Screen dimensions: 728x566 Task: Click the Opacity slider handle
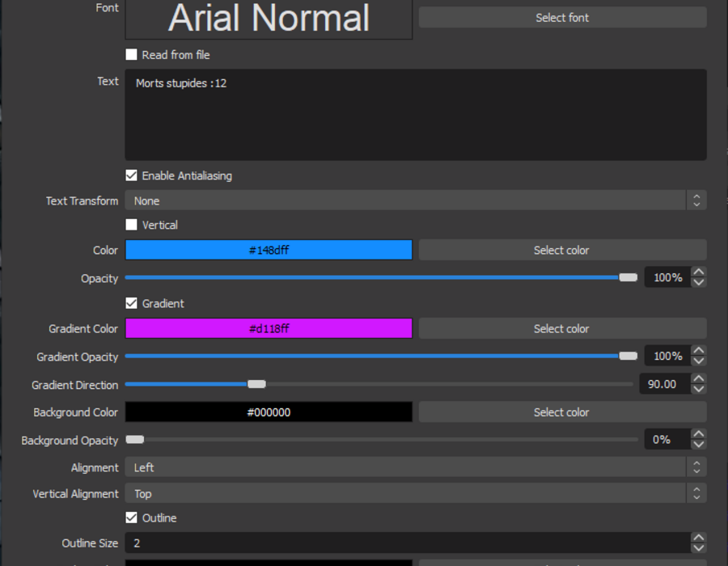coord(629,277)
